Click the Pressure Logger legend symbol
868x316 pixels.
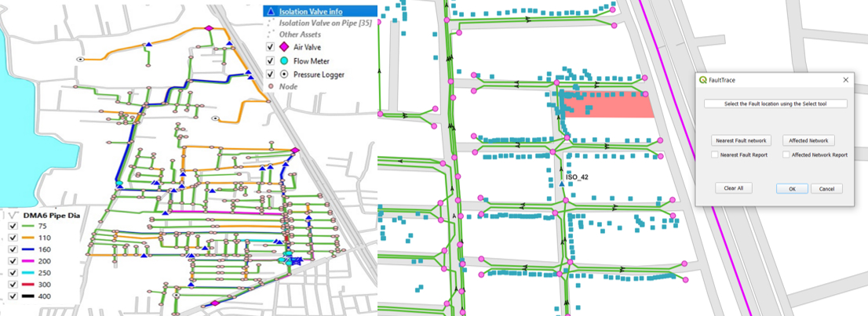[285, 74]
